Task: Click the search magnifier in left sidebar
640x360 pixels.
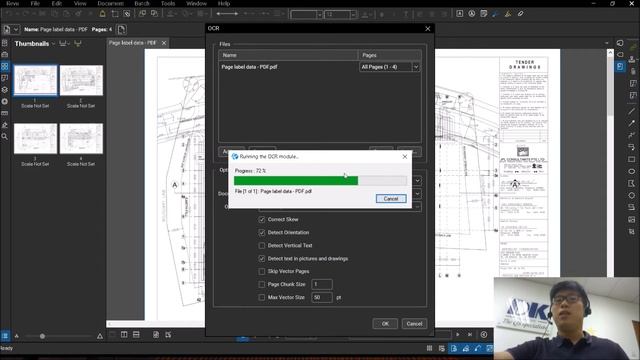Action: 4,137
